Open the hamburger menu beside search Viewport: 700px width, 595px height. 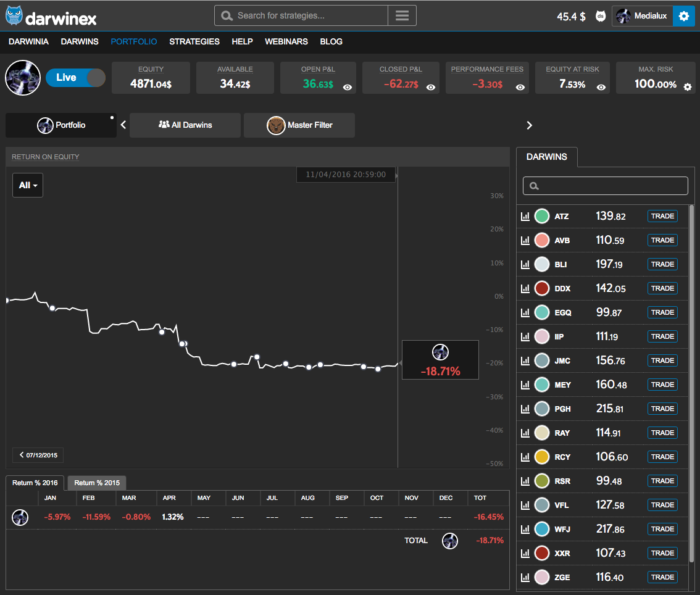coord(402,16)
